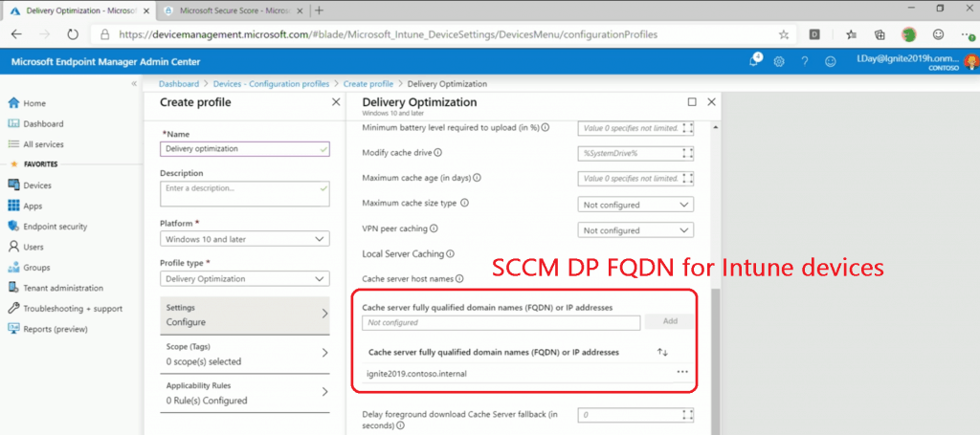The width and height of the screenshot is (980, 435).
Task: Expand Applicability Rules section
Action: click(244, 393)
